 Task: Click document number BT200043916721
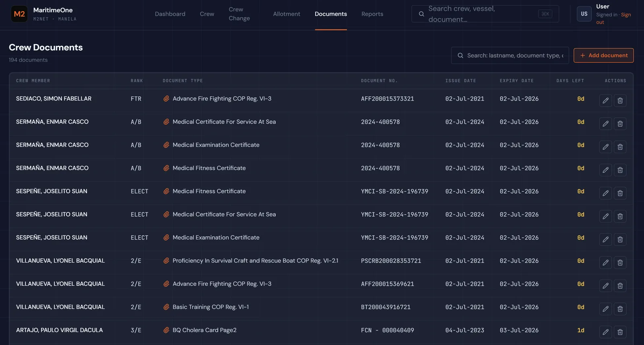tap(386, 307)
